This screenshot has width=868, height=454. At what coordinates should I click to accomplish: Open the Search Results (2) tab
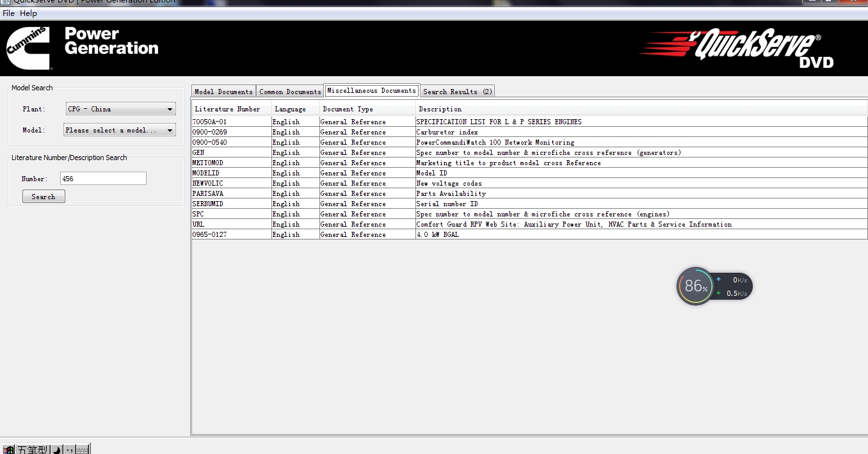pos(457,92)
